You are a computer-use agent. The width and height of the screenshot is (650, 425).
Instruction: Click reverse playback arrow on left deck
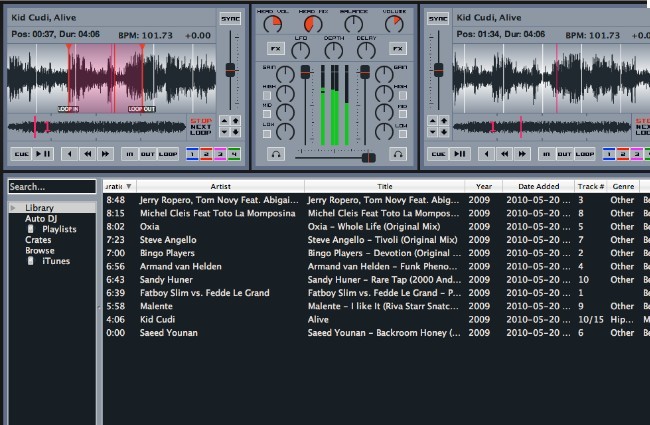[69, 154]
